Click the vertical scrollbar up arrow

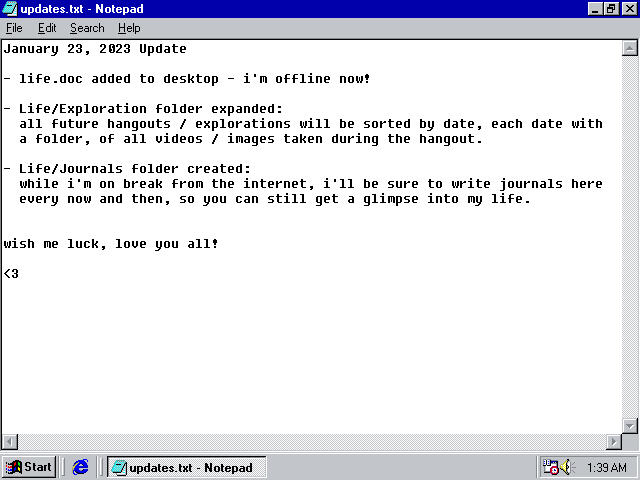pos(629,48)
